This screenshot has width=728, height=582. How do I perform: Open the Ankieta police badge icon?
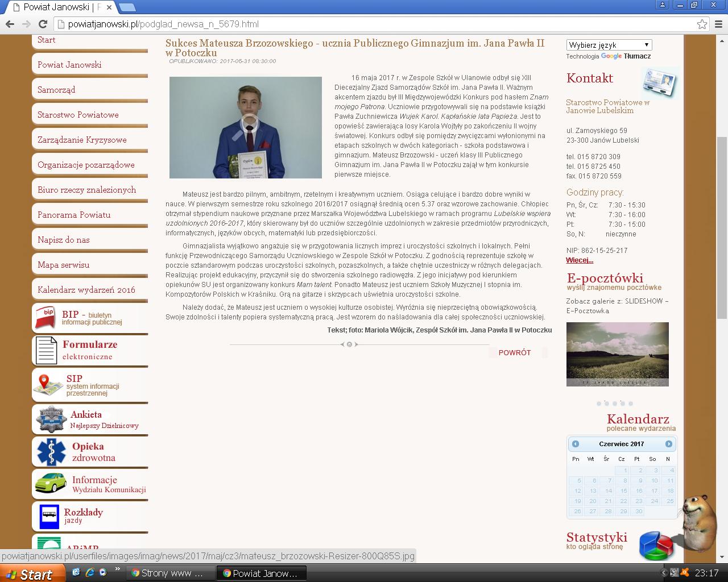click(51, 419)
